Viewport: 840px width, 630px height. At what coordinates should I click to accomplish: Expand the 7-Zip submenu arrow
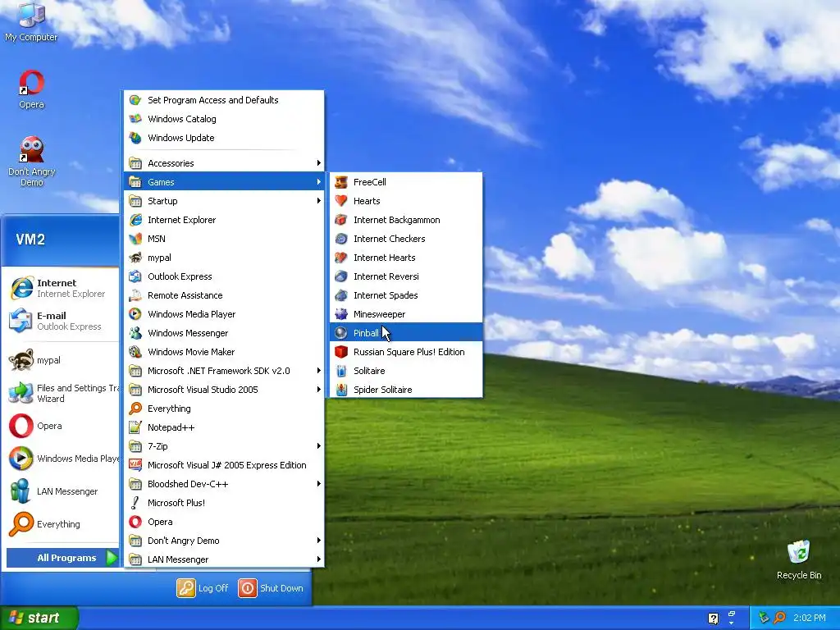[319, 446]
